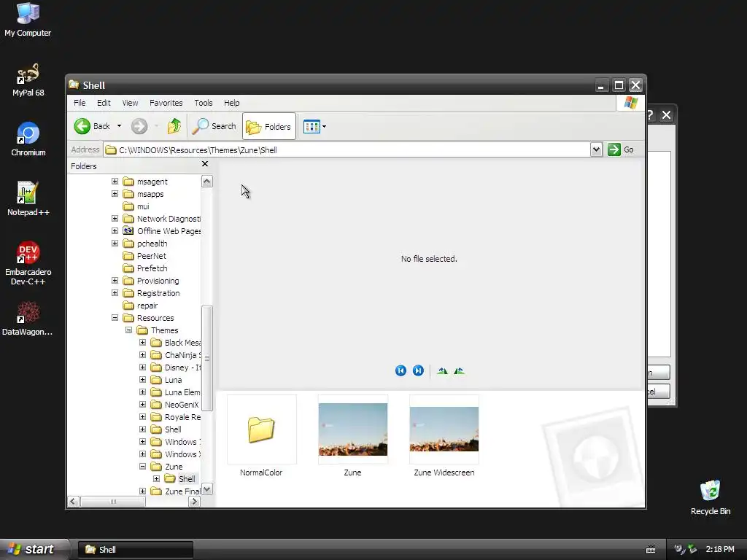Select Offline Web Pages in tree
The width and height of the screenshot is (747, 560).
161,231
